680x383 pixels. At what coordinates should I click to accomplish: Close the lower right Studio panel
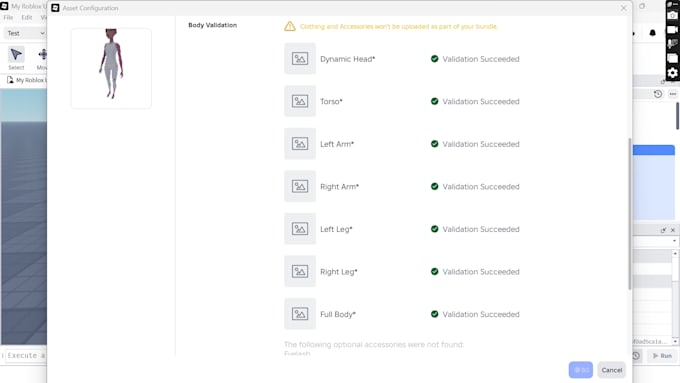coord(673,230)
